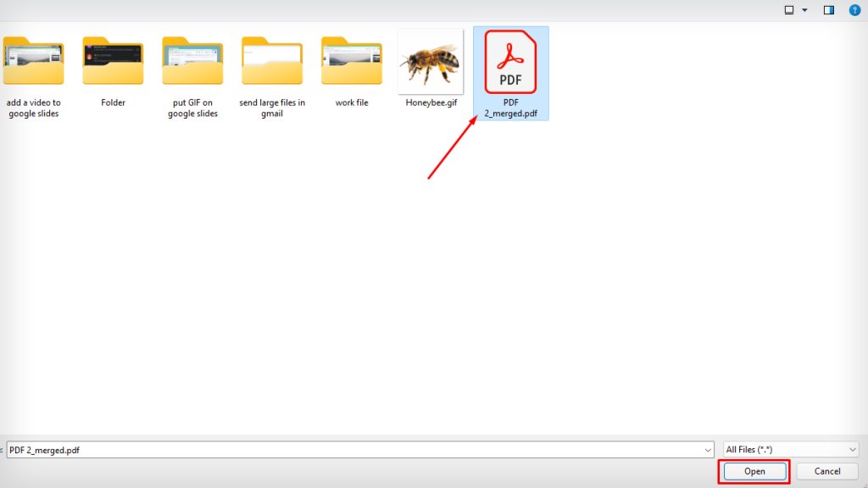The image size is (868, 488).
Task: Select the PDF 2_merged.pdf Adobe file icon
Action: 510,61
